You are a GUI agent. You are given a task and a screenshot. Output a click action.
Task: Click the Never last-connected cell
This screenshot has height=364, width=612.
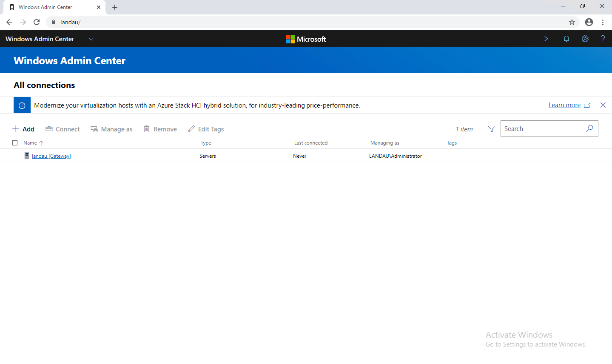click(x=299, y=156)
